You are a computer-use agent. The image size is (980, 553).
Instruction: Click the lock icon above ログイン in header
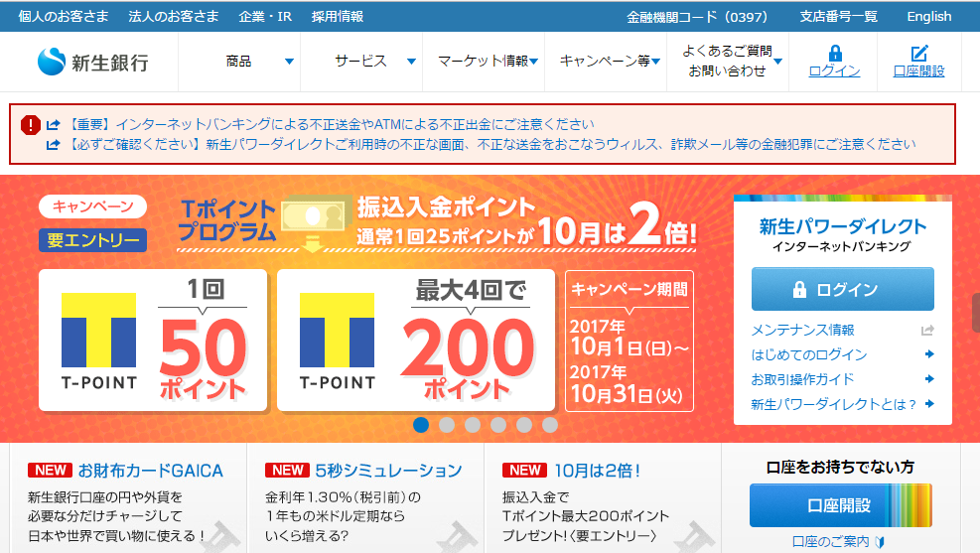point(834,53)
